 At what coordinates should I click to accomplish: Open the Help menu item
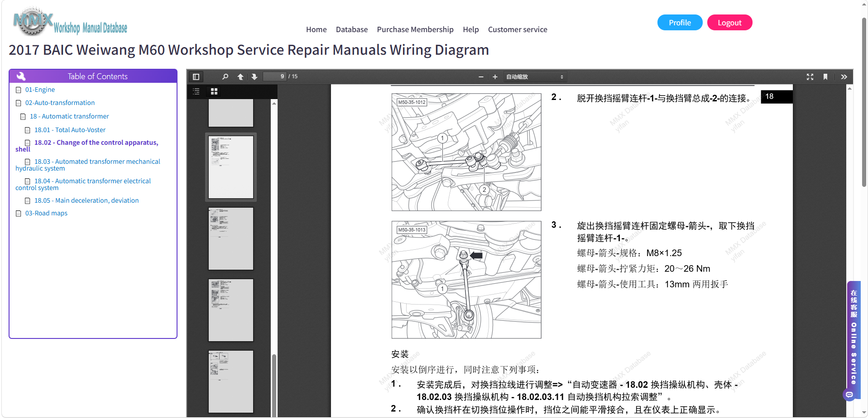(x=470, y=29)
